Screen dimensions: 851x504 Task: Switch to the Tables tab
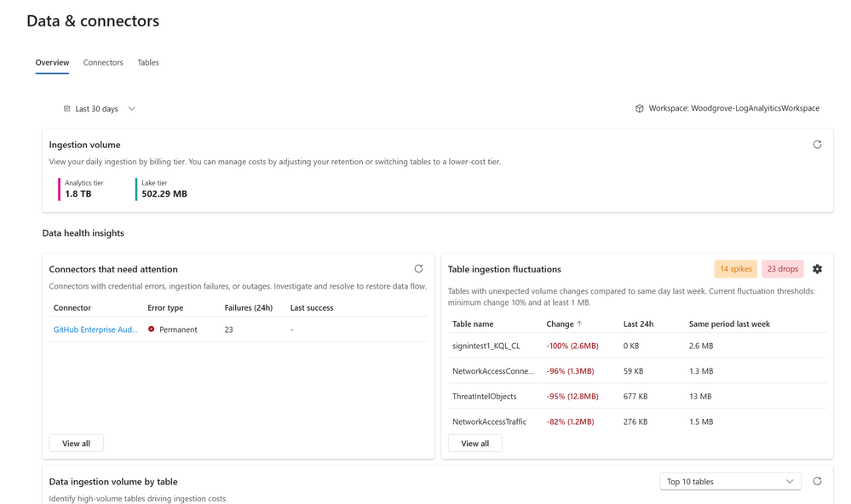pos(148,62)
